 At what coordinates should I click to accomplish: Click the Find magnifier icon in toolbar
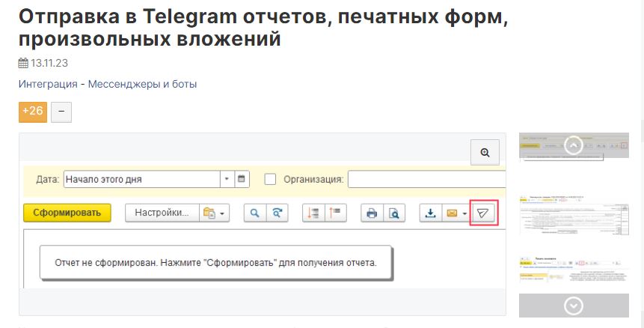255,213
